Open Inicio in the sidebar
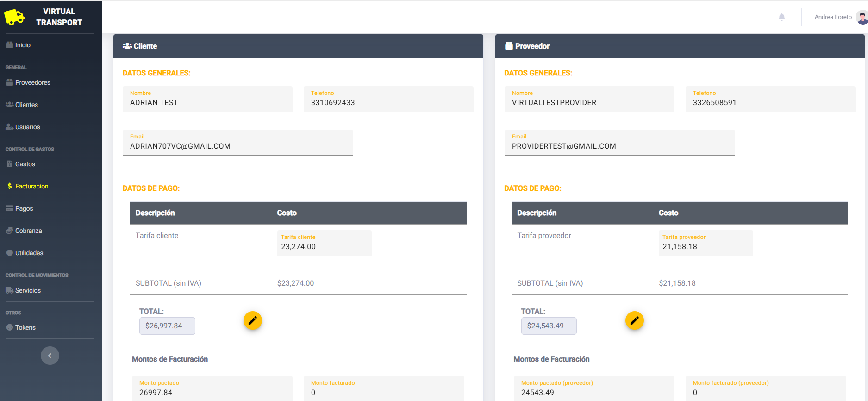 (23, 45)
